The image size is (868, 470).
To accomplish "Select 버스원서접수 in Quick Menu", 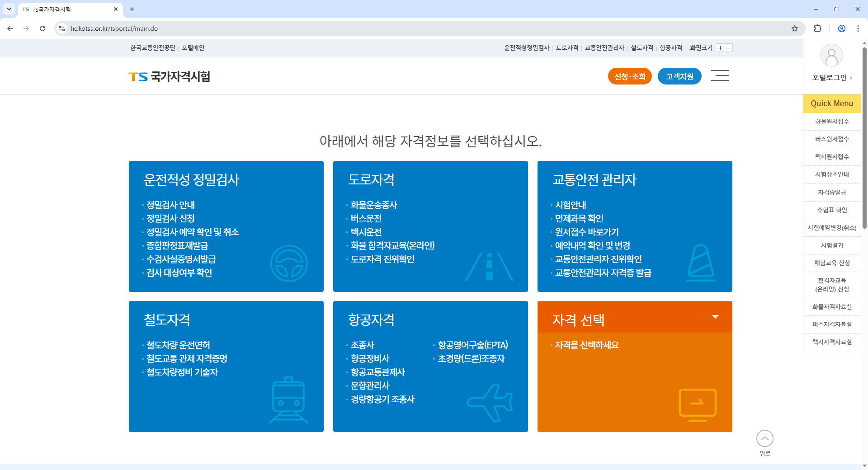I will coord(832,139).
